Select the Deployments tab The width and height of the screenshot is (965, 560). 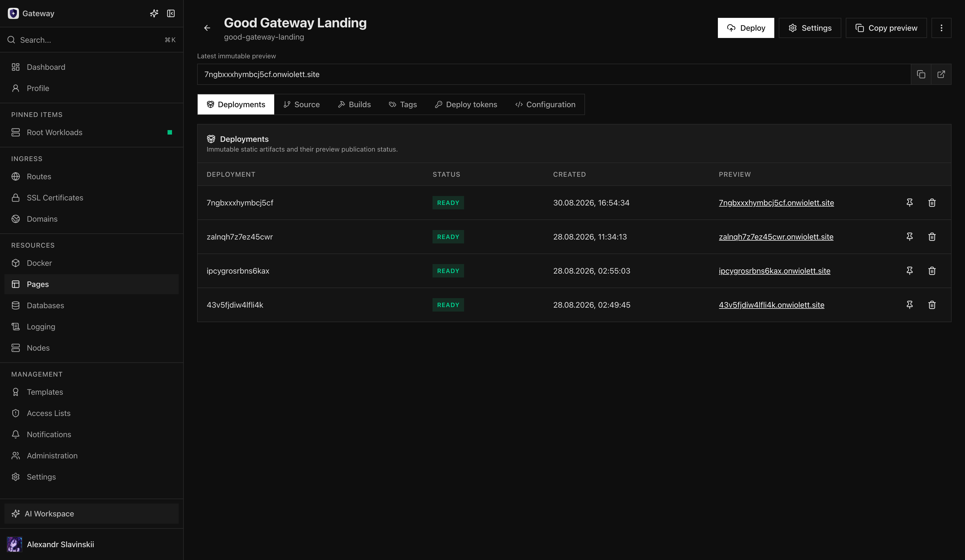click(x=236, y=104)
